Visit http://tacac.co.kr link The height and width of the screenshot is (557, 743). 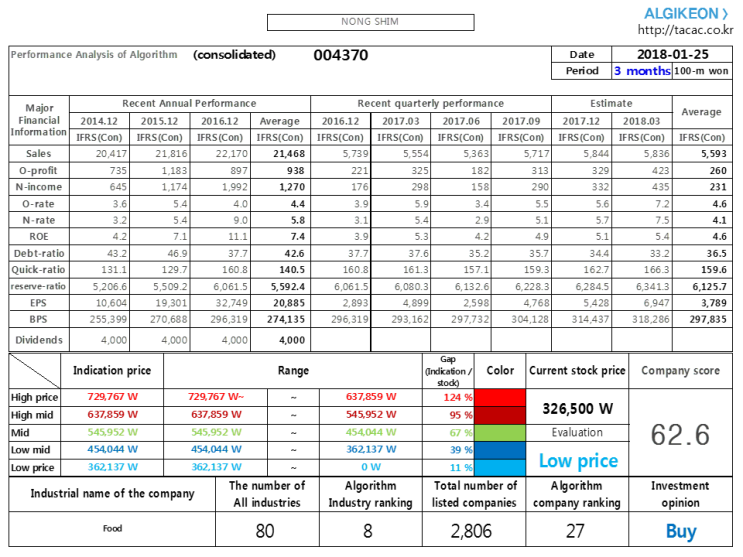(x=685, y=30)
